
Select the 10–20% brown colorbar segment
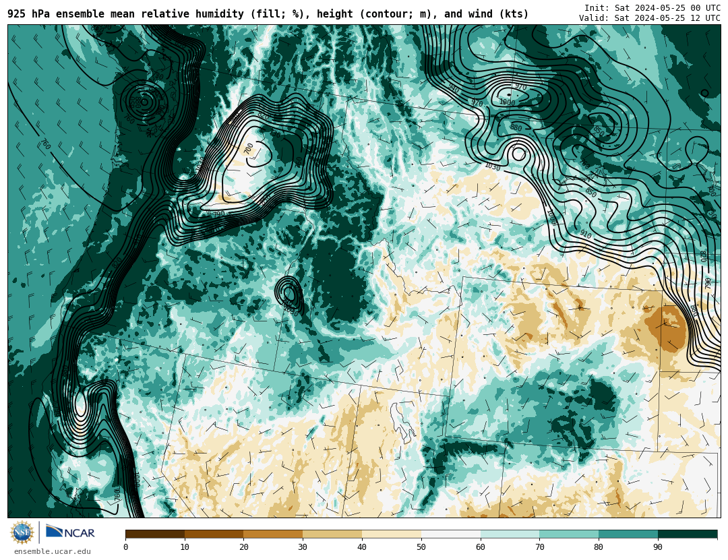point(214,534)
